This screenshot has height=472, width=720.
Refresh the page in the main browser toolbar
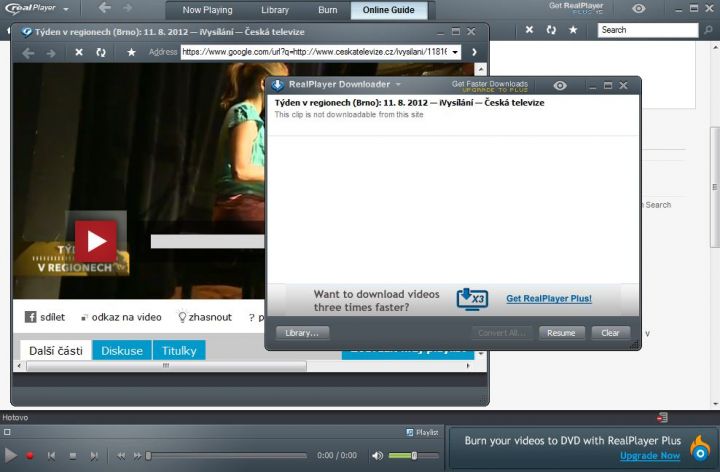[x=551, y=30]
